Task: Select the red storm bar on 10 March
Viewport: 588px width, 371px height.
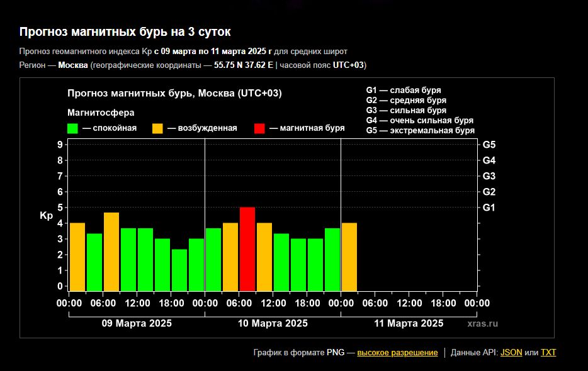Action: click(247, 248)
